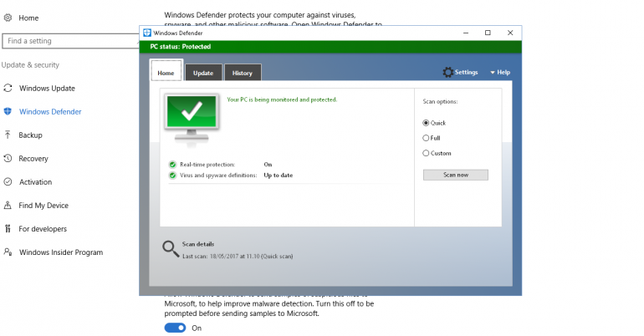Click the For developers icon

[x=8, y=228]
